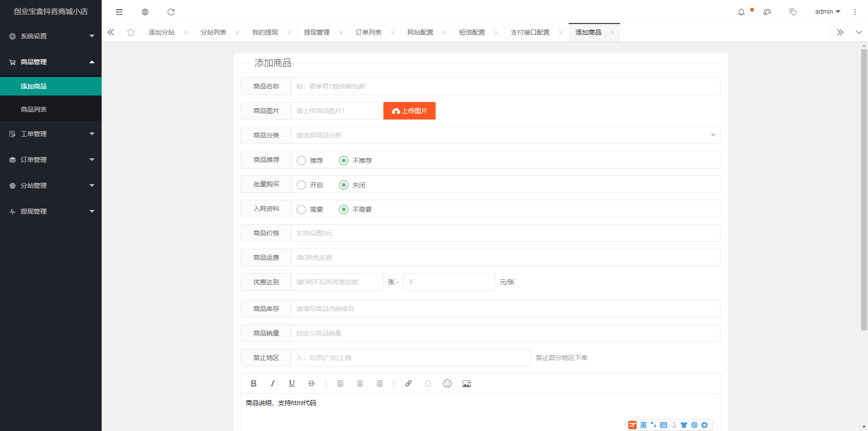
Task: Open 商品列表 in the sidebar
Action: click(33, 108)
